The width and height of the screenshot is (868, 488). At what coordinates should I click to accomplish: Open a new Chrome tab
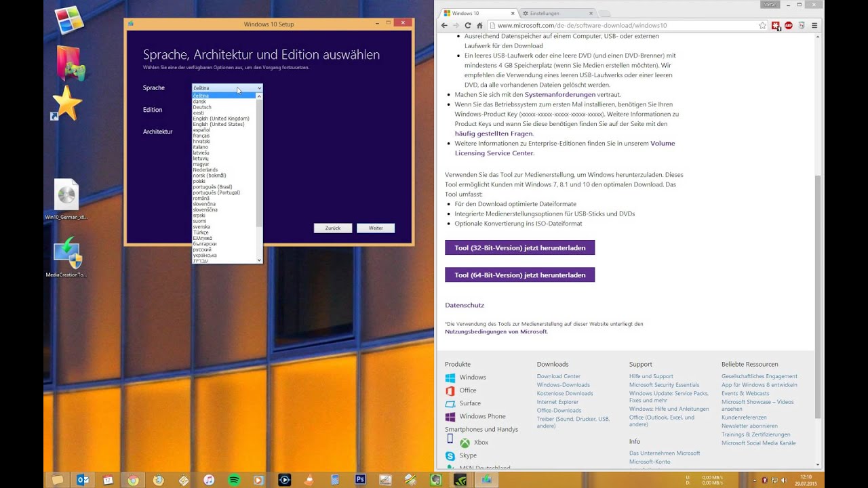click(x=605, y=14)
